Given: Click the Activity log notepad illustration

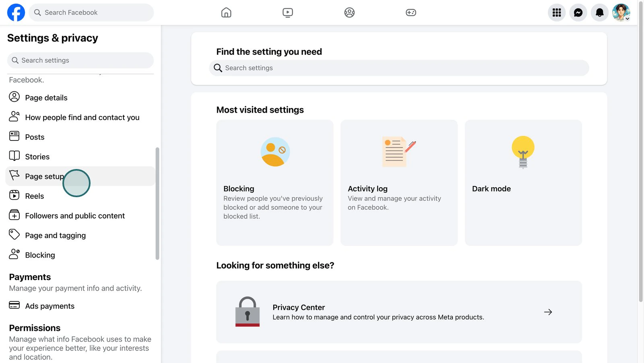Looking at the screenshot, I should pos(399,152).
